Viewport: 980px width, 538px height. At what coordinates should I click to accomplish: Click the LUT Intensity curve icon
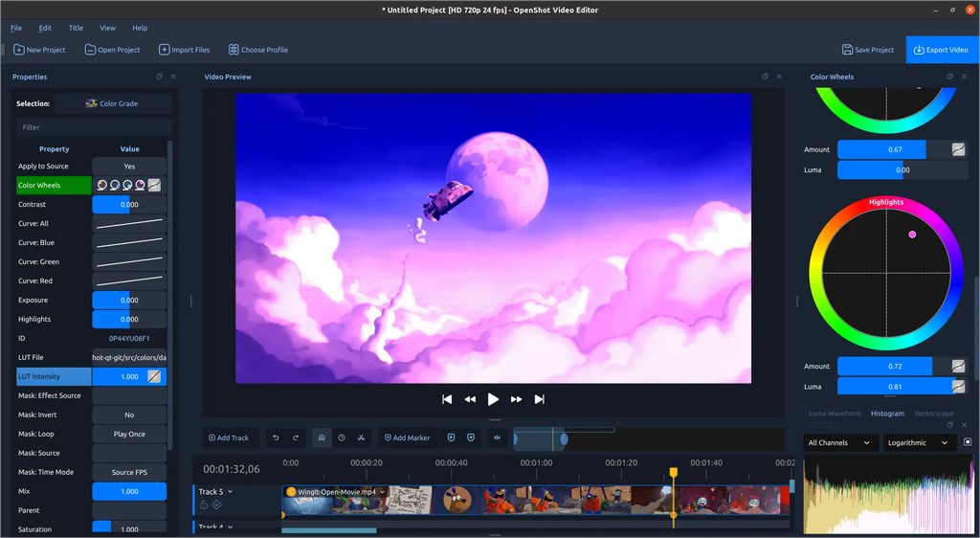coord(154,377)
